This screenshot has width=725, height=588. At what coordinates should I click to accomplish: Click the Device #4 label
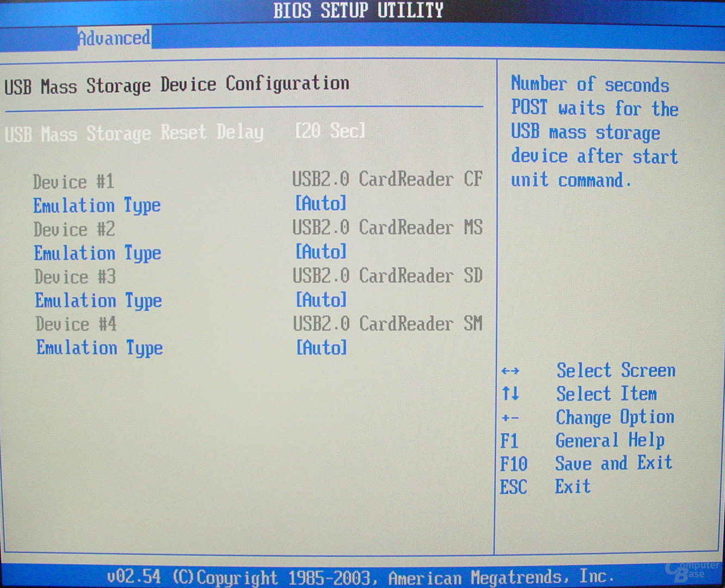tap(76, 324)
